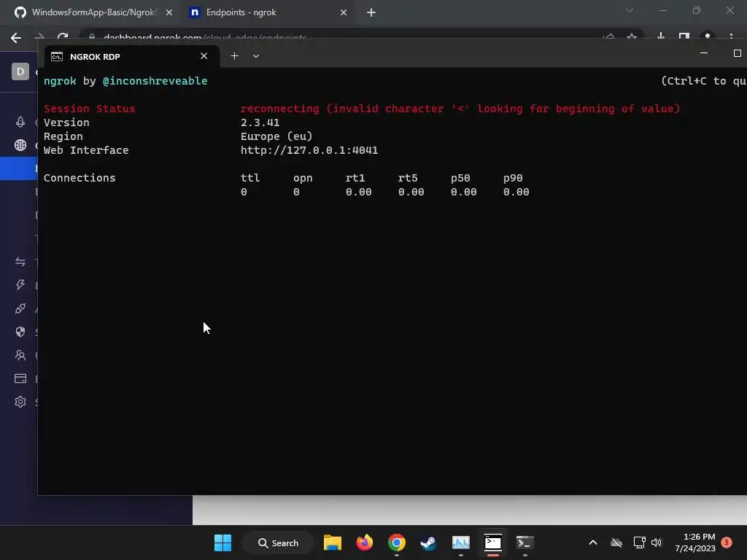
Task: Click the @inconshreveable text
Action: coord(155,81)
